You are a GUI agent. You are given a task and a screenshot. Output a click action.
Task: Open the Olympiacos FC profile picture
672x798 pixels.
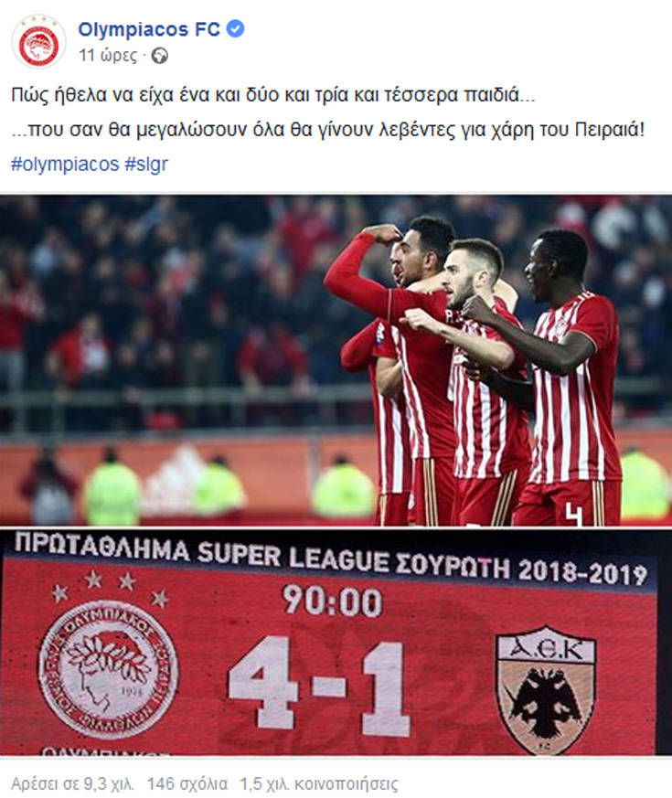[38, 42]
